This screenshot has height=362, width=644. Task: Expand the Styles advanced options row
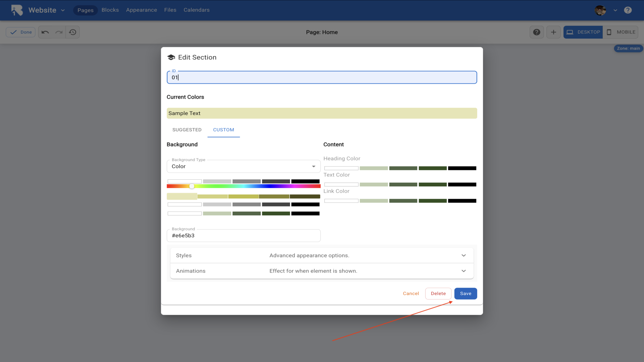pyautogui.click(x=322, y=255)
